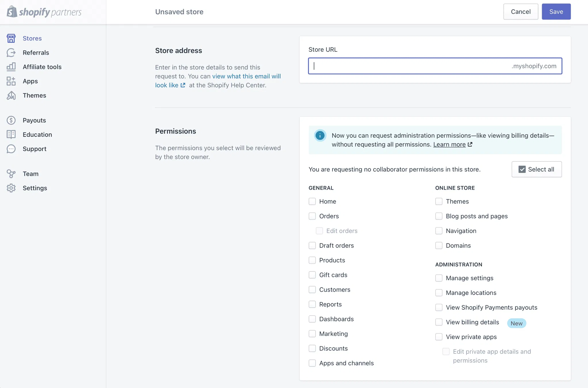Tick the Navigation checkbox
588x388 pixels.
pyautogui.click(x=439, y=231)
